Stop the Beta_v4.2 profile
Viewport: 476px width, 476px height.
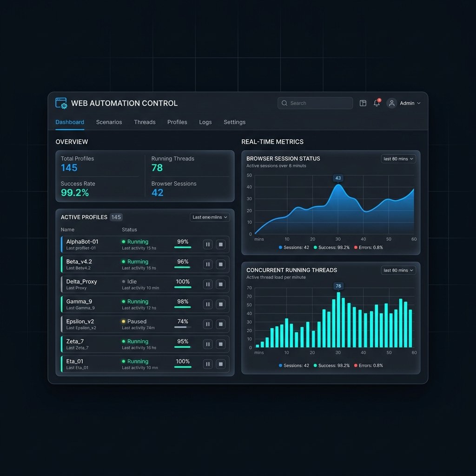point(221,264)
